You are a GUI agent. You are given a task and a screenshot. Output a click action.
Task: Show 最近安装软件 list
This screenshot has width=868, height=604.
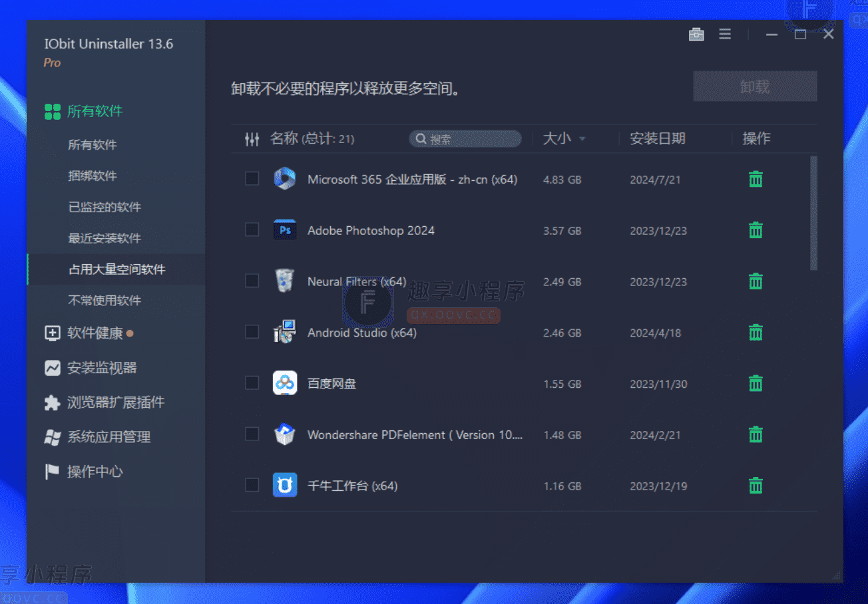pos(105,238)
